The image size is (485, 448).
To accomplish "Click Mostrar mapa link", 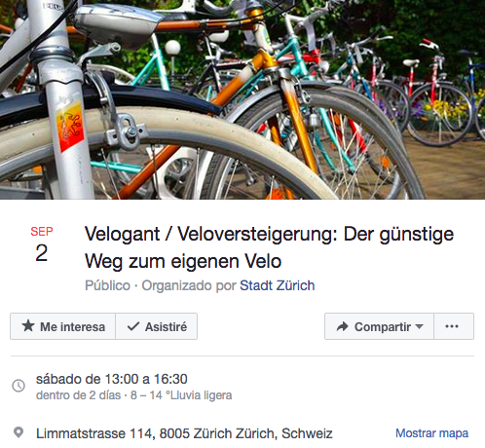I will 431,433.
